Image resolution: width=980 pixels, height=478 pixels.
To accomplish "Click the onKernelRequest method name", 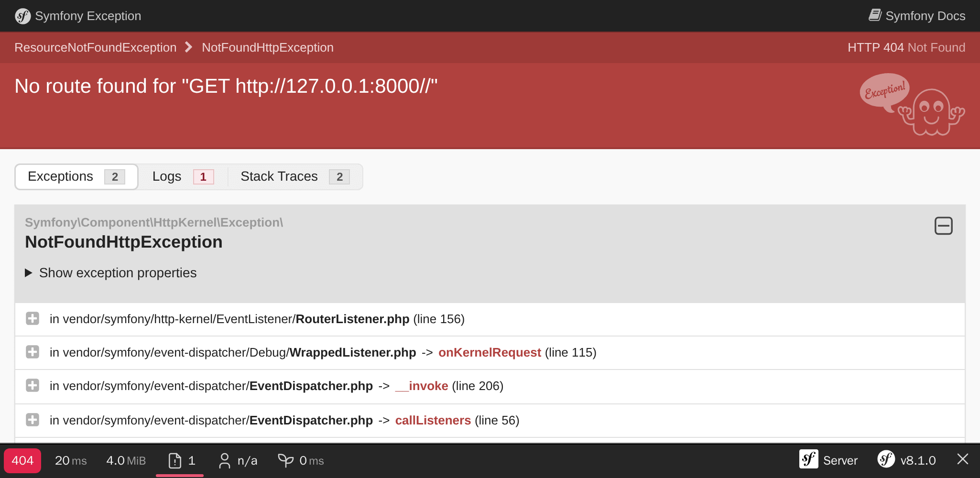I will pos(490,352).
